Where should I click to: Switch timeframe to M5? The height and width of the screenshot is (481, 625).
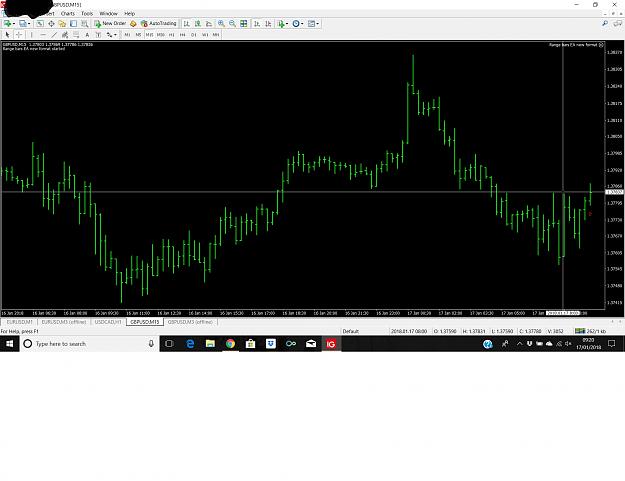pyautogui.click(x=138, y=35)
